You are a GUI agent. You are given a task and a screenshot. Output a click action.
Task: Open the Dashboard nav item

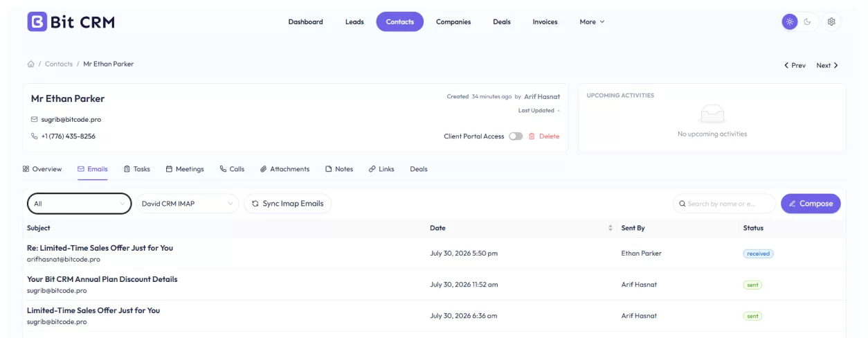point(305,21)
